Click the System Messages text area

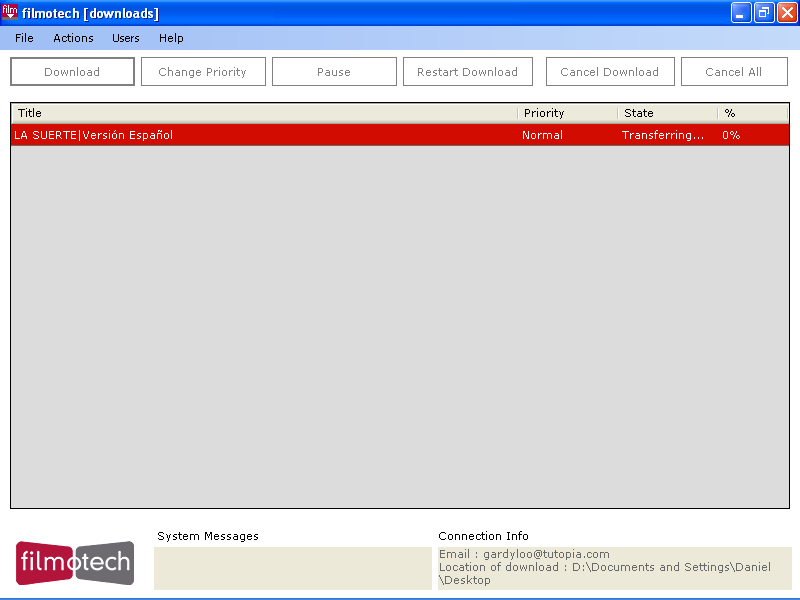pos(292,568)
